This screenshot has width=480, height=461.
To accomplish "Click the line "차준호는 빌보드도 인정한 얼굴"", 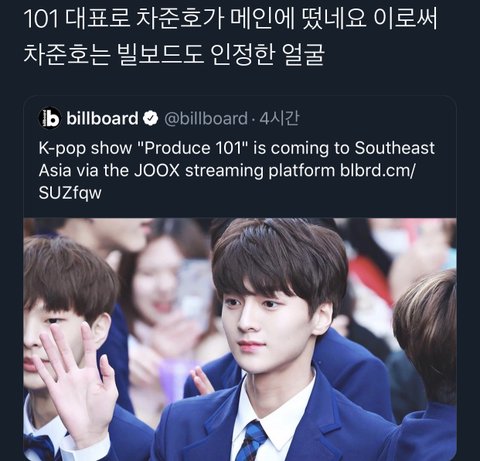I will tap(174, 54).
